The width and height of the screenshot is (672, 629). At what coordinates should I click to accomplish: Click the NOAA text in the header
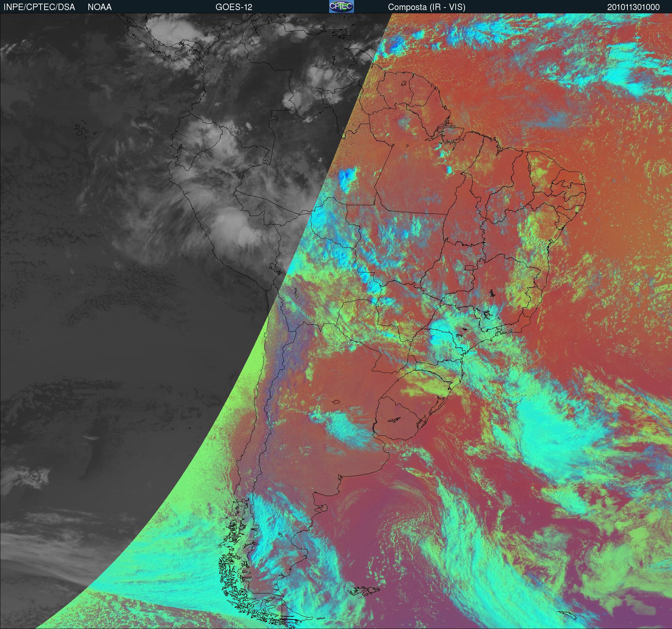100,7
